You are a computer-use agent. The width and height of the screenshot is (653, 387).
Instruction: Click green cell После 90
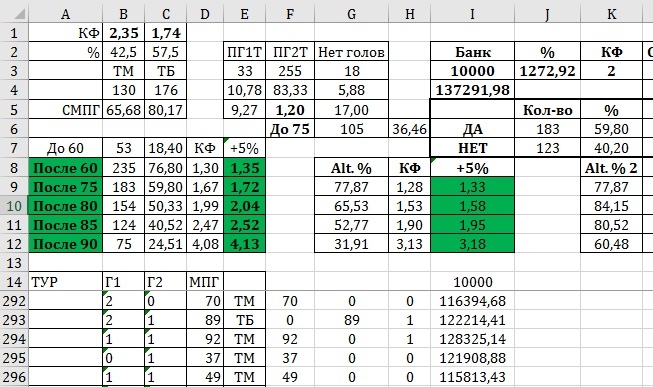pyautogui.click(x=65, y=244)
